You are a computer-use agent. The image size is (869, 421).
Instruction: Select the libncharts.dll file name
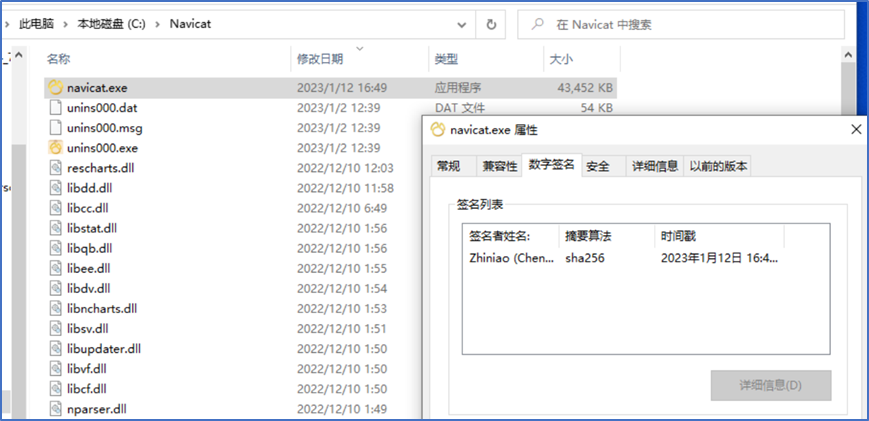102,309
